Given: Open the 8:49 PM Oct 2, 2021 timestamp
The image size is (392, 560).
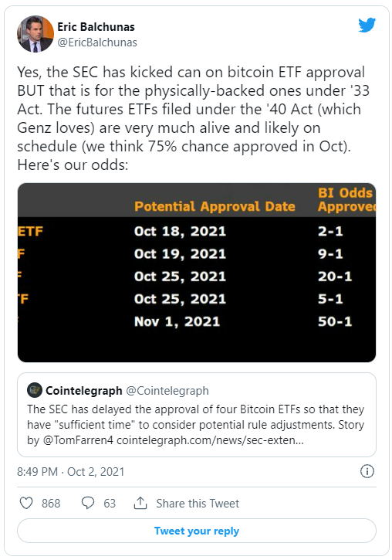Looking at the screenshot, I should point(71,472).
